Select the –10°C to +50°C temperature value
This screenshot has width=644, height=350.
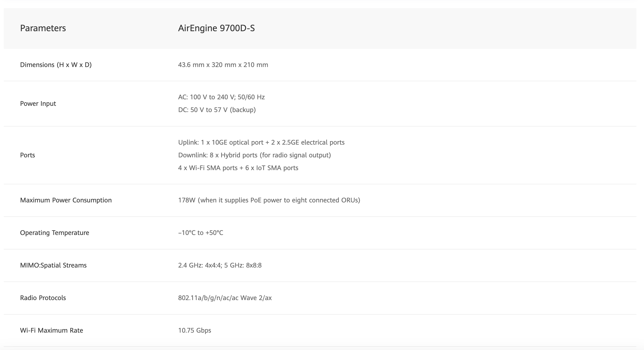(201, 233)
